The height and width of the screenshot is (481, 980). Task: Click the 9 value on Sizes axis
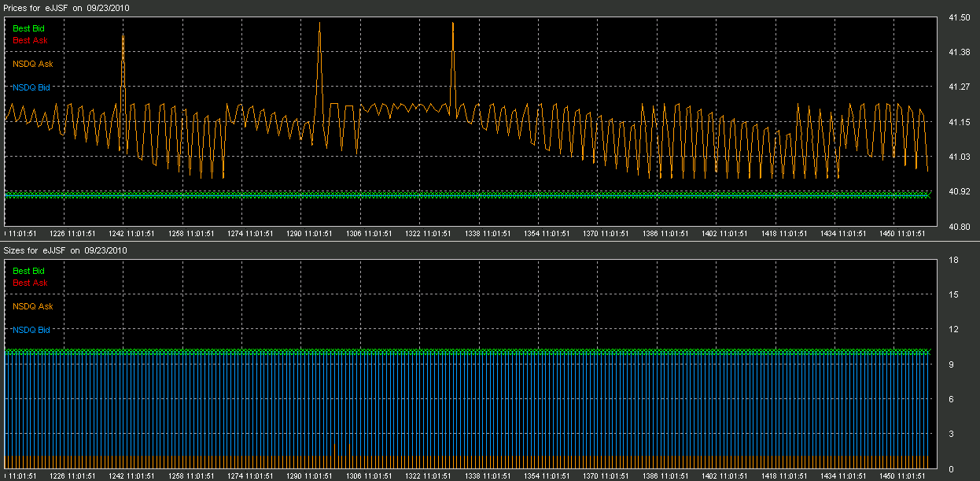pos(951,364)
